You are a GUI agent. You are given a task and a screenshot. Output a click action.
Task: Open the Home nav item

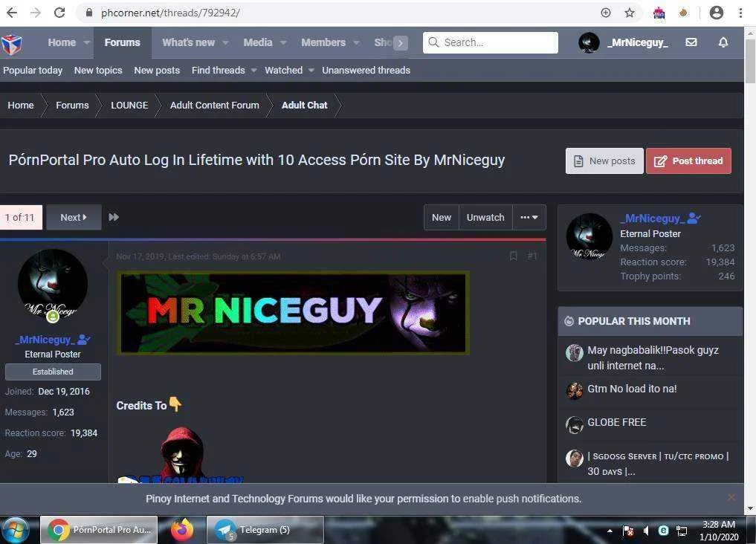pos(62,42)
